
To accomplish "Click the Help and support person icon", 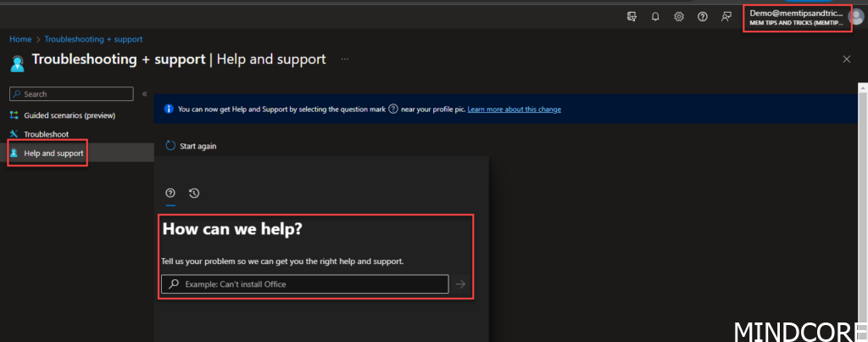I will coord(14,153).
